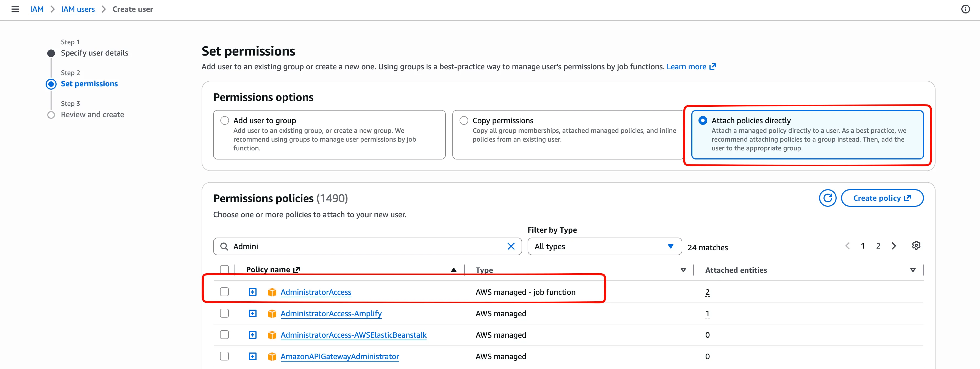This screenshot has width=980, height=369.
Task: Open the hamburger navigation menu
Action: (x=15, y=9)
